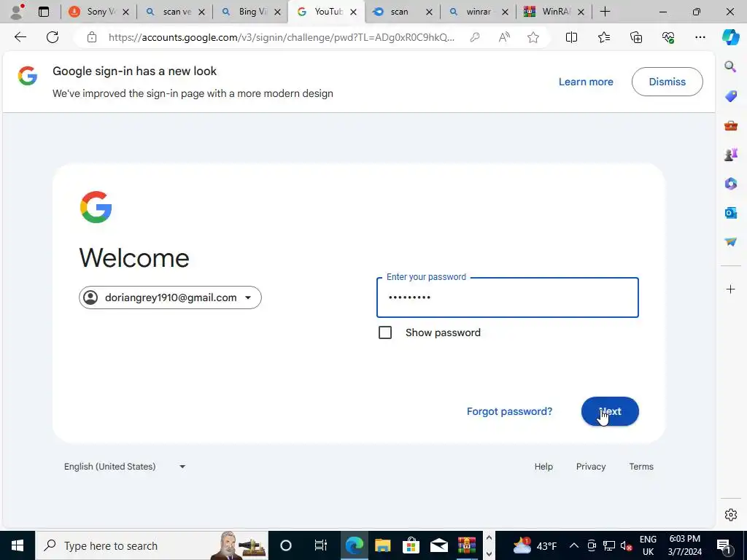
Task: Expand the doriangrey1910@gmail.com account selector
Action: 170,297
